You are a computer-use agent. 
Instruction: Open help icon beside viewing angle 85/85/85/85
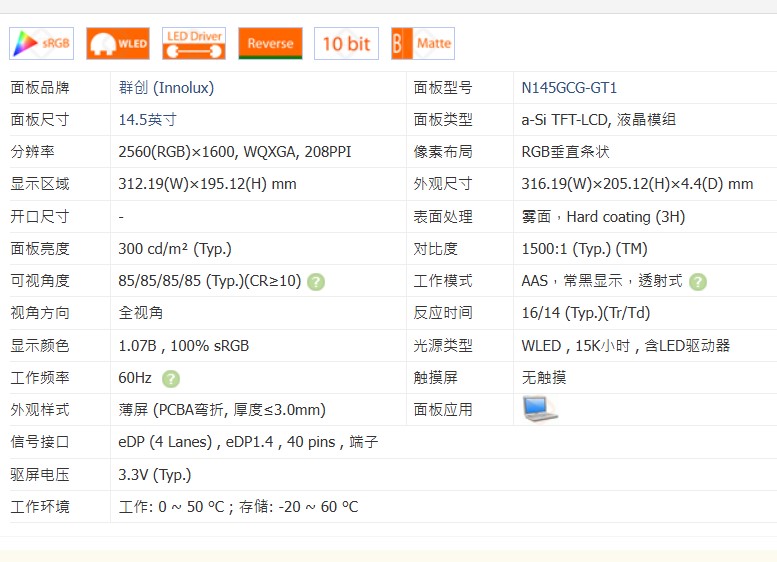tap(316, 282)
